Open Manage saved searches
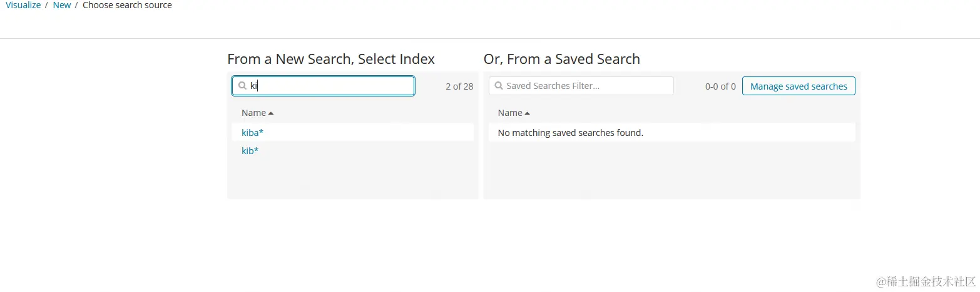Image resolution: width=980 pixels, height=292 pixels. [x=799, y=86]
